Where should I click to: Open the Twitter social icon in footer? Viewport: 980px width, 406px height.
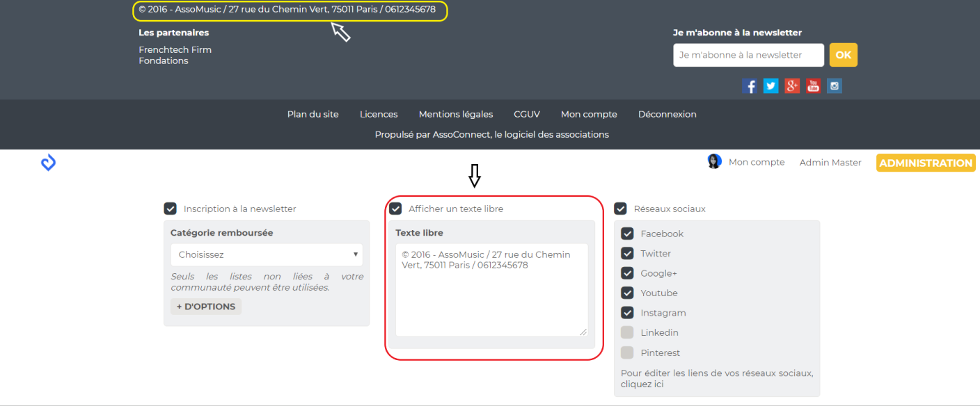coord(770,86)
